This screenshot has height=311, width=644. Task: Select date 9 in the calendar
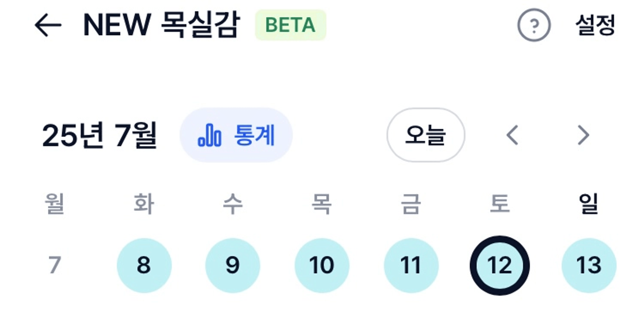point(233,266)
